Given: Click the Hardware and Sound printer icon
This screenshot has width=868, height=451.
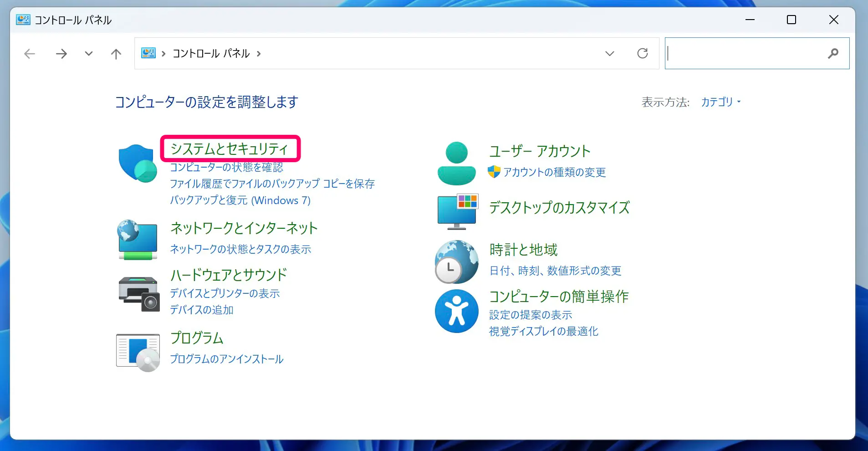Looking at the screenshot, I should click(x=138, y=294).
